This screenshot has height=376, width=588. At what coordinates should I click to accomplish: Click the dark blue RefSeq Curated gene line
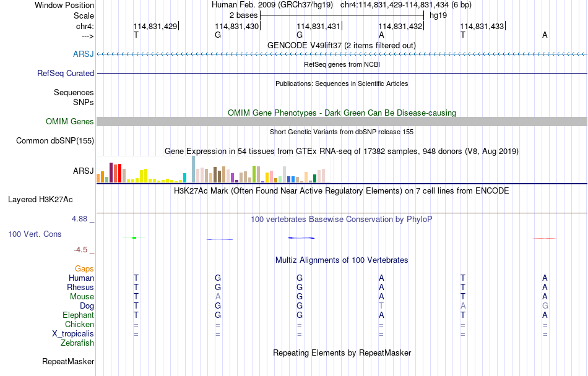pos(342,73)
